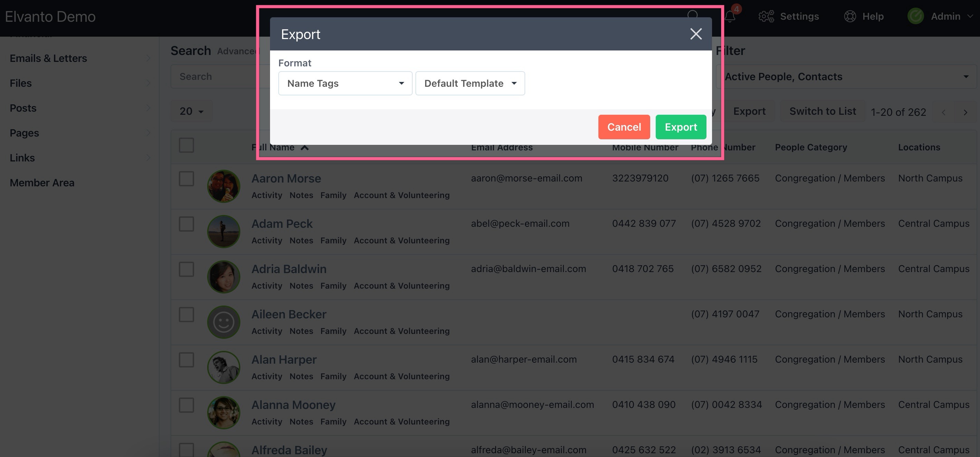Open Adria Baldwin name link
This screenshot has width=980, height=457.
(x=289, y=269)
